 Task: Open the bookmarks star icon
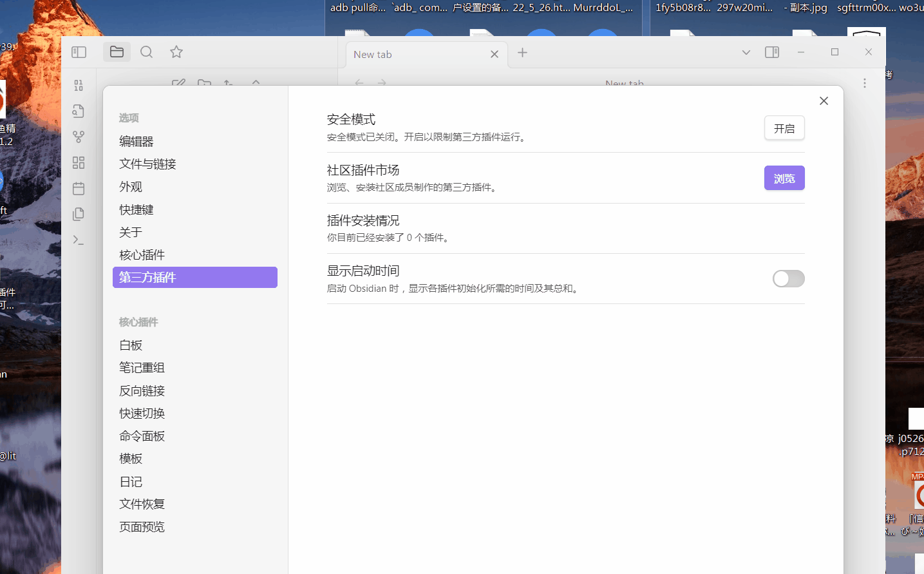pyautogui.click(x=176, y=52)
